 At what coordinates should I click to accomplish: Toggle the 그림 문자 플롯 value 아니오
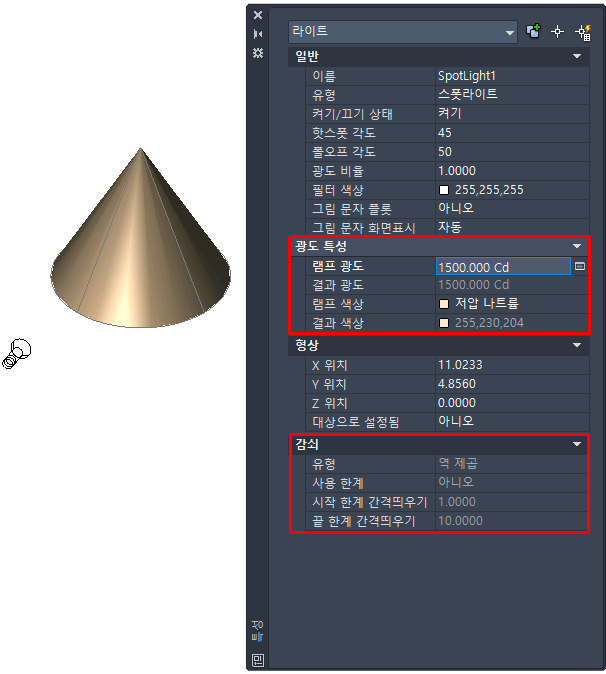coord(512,208)
